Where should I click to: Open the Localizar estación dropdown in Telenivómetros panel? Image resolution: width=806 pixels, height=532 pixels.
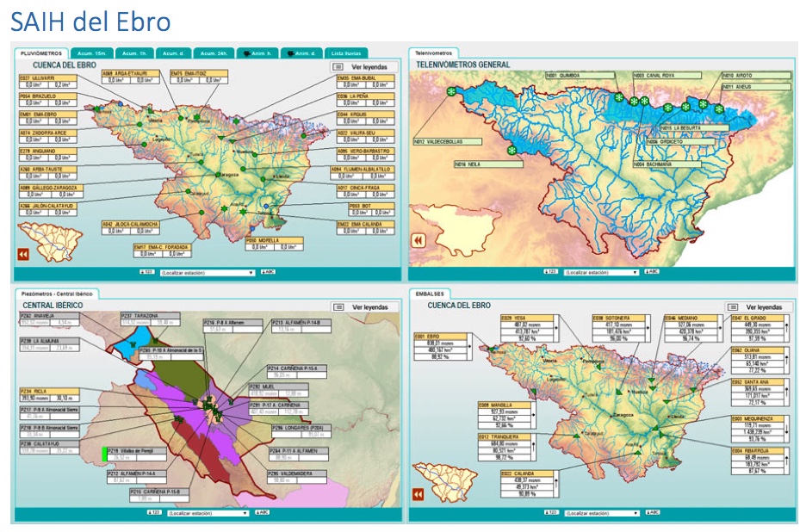tap(601, 272)
